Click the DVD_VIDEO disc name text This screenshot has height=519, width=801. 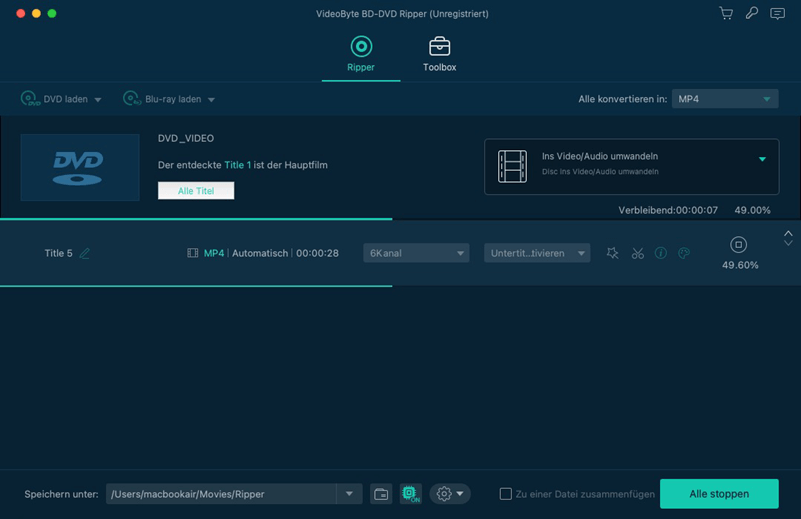tap(186, 138)
